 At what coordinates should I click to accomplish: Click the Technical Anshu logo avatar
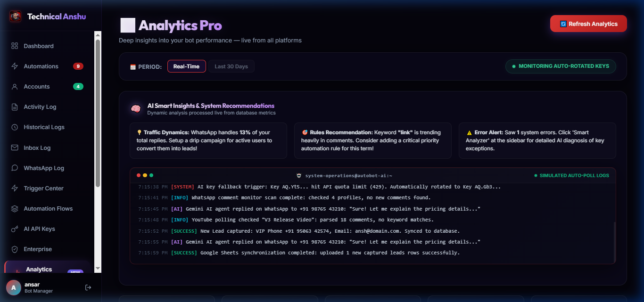pos(16,16)
